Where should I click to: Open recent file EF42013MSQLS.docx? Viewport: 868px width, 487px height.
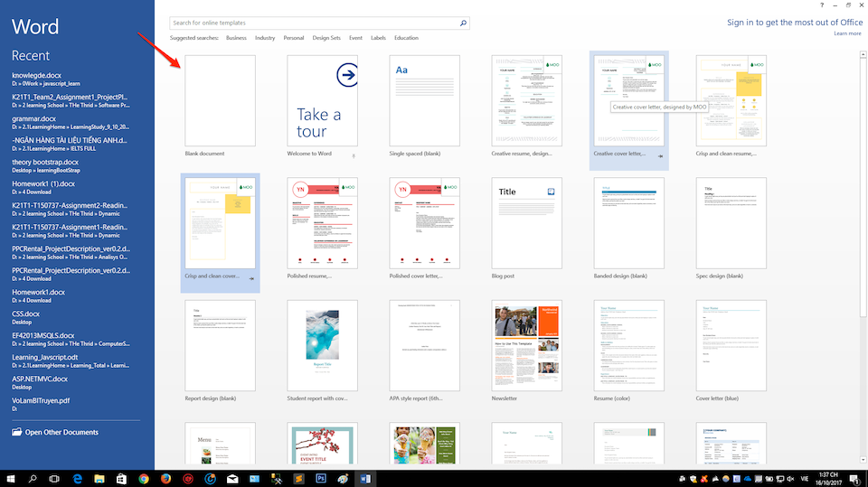tap(71, 339)
